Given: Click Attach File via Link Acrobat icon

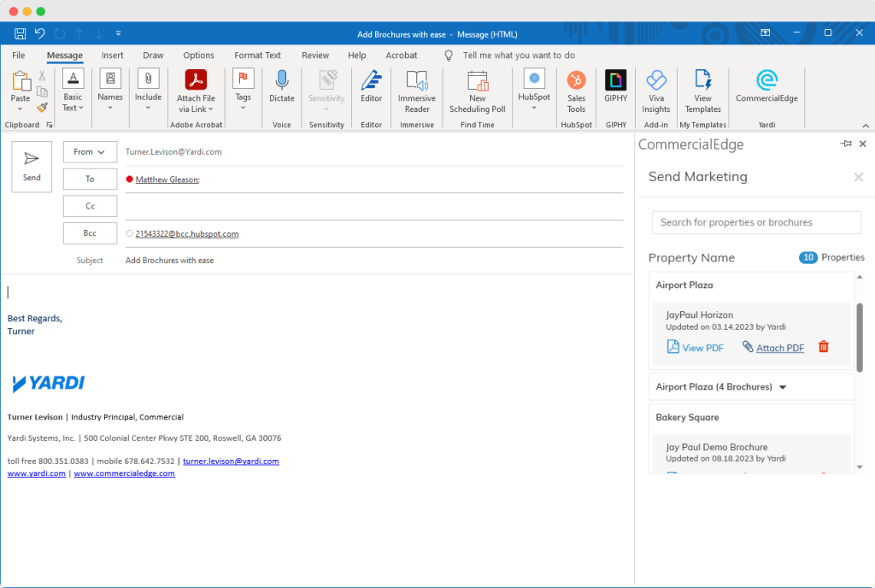Looking at the screenshot, I should pos(196,91).
